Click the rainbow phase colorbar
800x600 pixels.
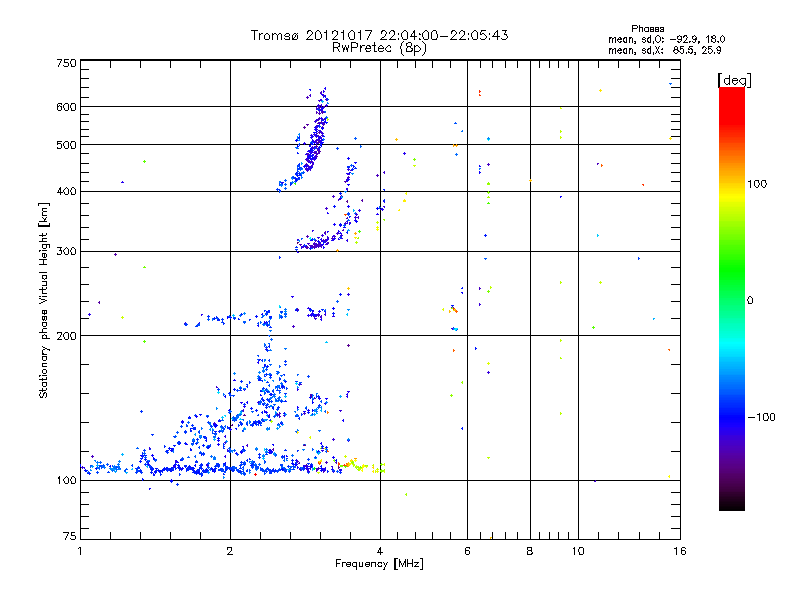pos(732,298)
